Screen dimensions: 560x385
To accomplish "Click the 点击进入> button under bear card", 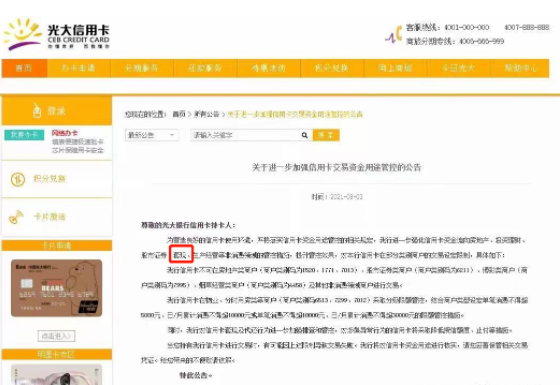I will (56, 336).
